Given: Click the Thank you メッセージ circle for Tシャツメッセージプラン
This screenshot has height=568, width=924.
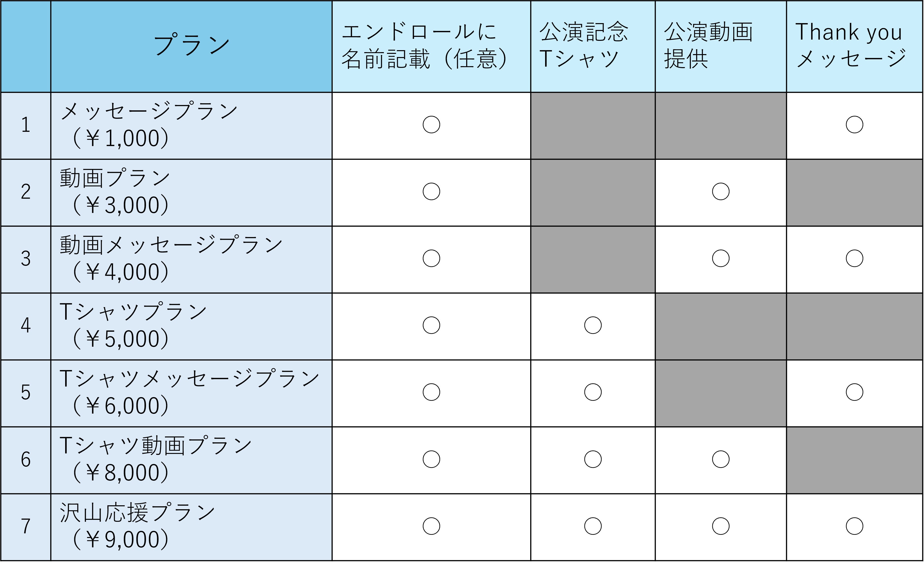Looking at the screenshot, I should (854, 392).
